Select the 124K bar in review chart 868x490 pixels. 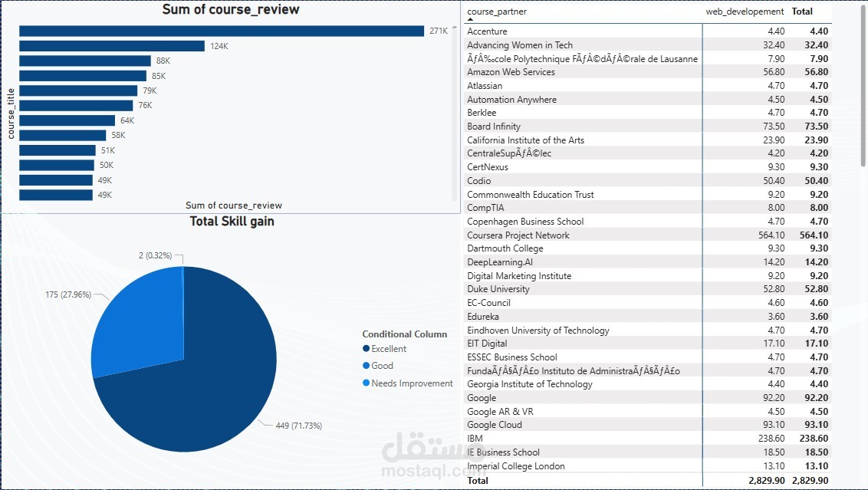click(x=112, y=46)
